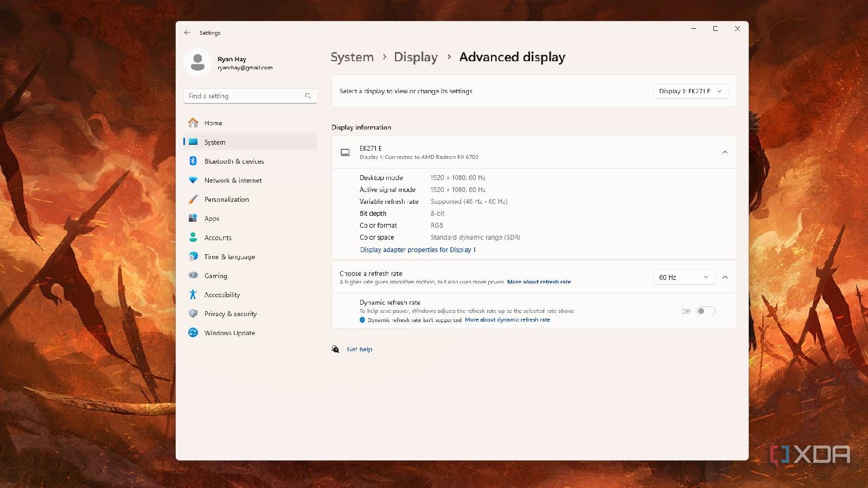Click the Privacy & security shield icon
The width and height of the screenshot is (868, 488).
pyautogui.click(x=193, y=313)
